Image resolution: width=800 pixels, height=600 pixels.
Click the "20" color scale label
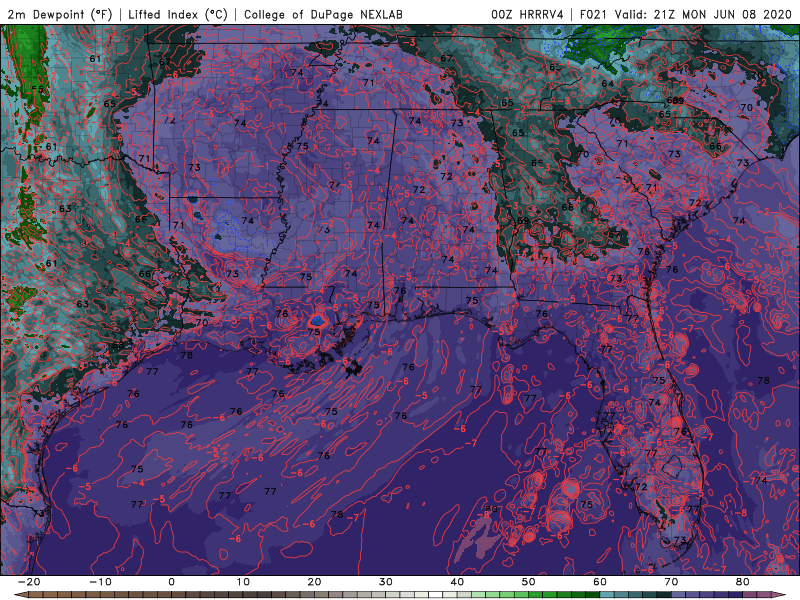click(x=314, y=582)
